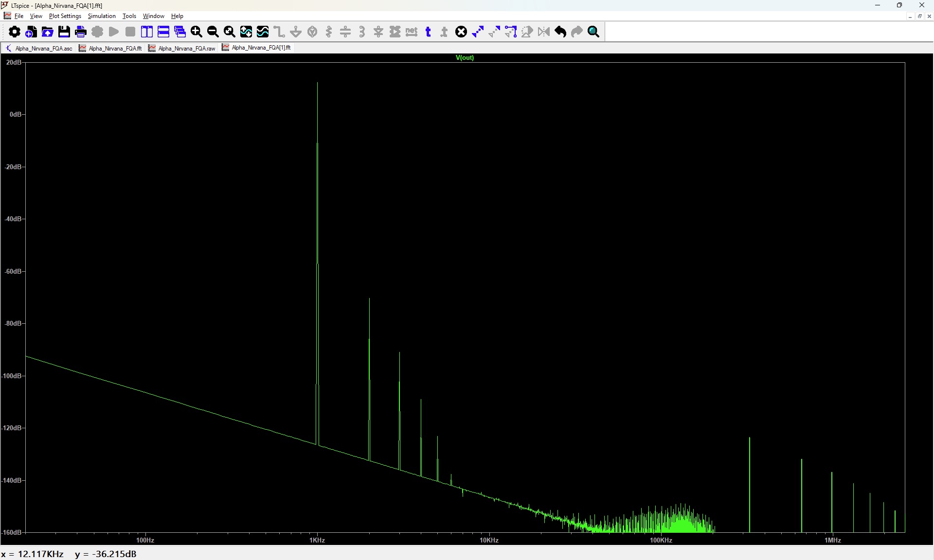Click the blue duplicate tool icon

478,32
